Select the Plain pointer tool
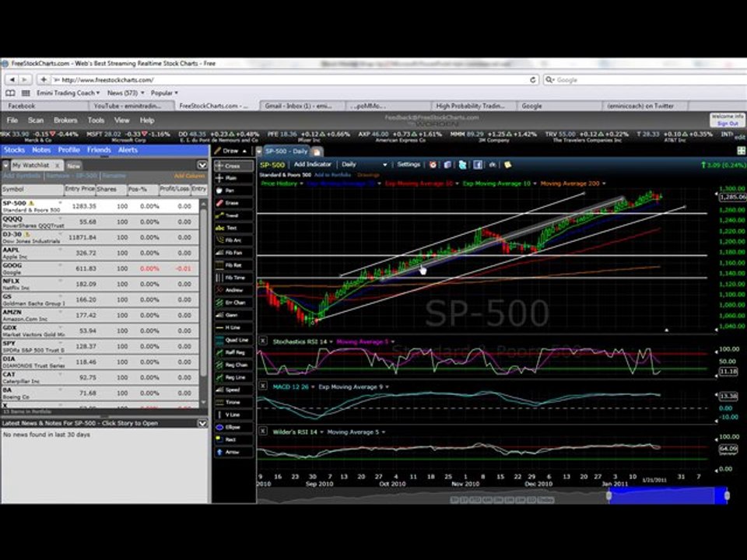 [x=233, y=178]
